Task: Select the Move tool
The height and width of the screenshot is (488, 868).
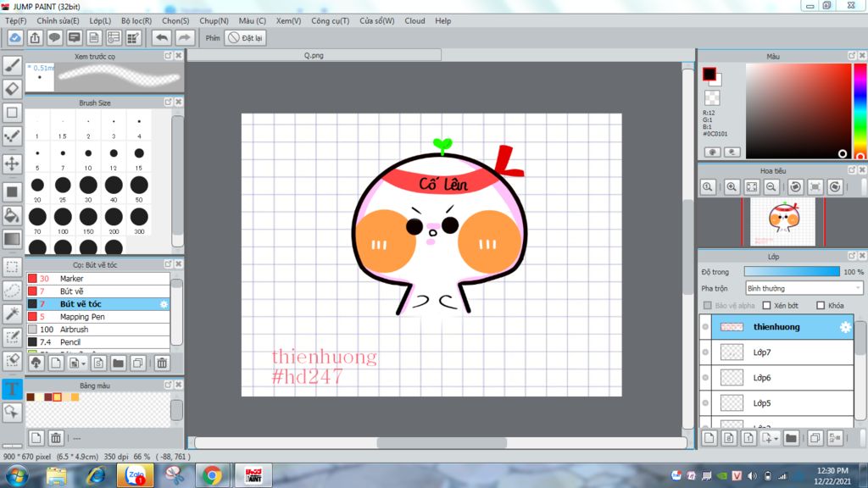Action: coord(12,164)
